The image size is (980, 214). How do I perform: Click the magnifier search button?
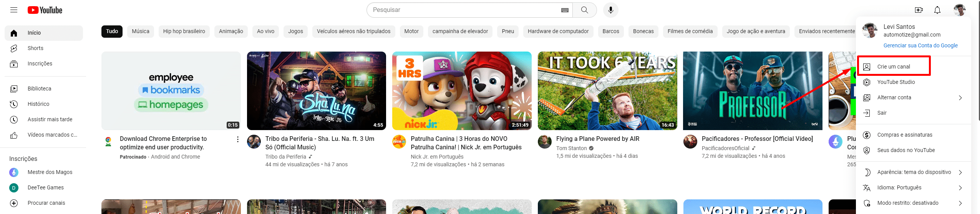click(584, 10)
